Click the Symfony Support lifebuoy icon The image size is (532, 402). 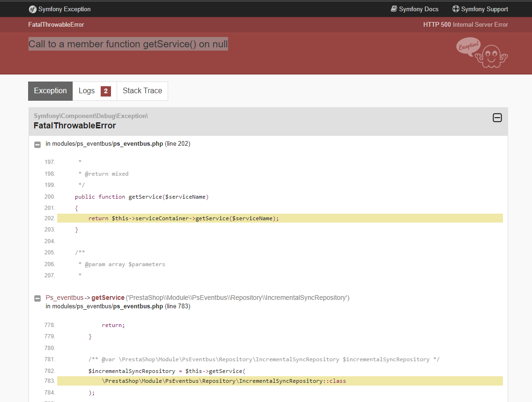tap(456, 9)
